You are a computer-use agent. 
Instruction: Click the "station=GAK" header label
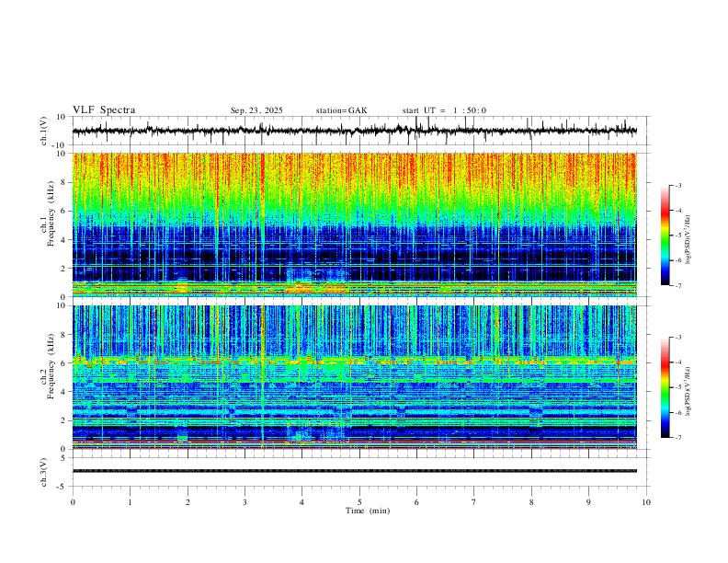pyautogui.click(x=341, y=110)
